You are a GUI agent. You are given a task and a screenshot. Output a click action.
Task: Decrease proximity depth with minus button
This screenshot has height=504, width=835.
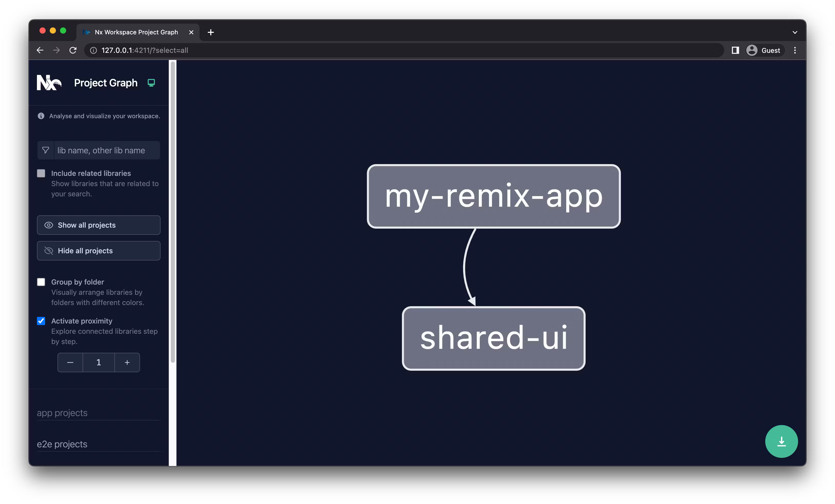coord(70,362)
